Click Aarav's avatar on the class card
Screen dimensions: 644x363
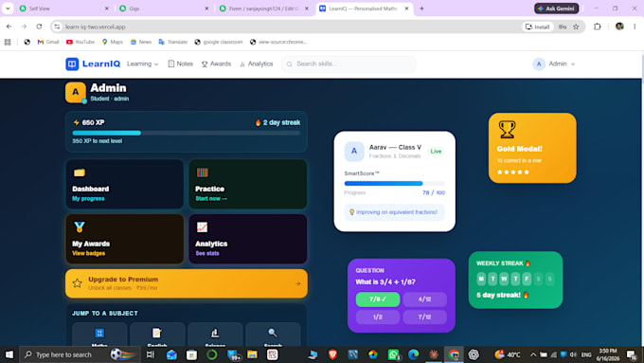pyautogui.click(x=354, y=152)
